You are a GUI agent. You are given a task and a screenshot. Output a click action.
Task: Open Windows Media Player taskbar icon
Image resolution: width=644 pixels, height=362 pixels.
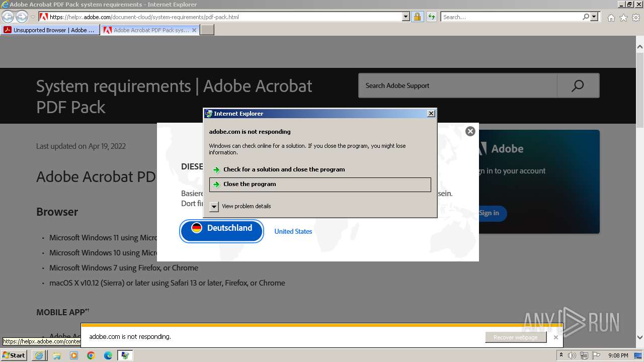(x=74, y=355)
